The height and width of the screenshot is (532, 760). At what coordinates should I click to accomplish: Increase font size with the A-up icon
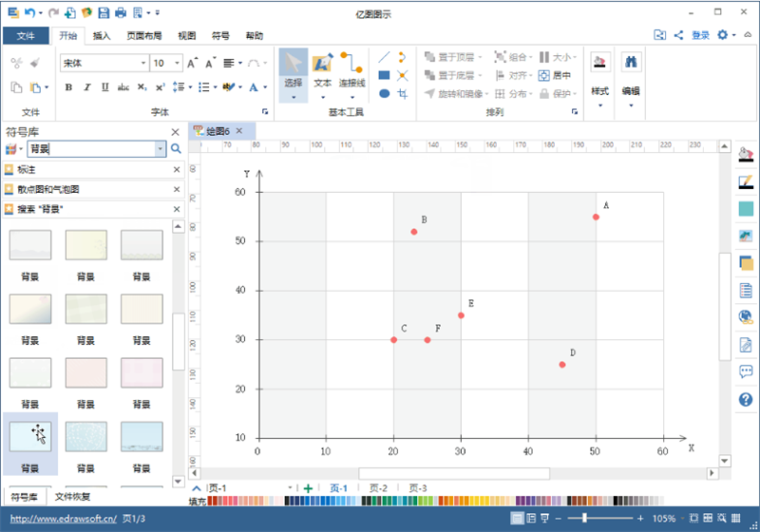(193, 63)
